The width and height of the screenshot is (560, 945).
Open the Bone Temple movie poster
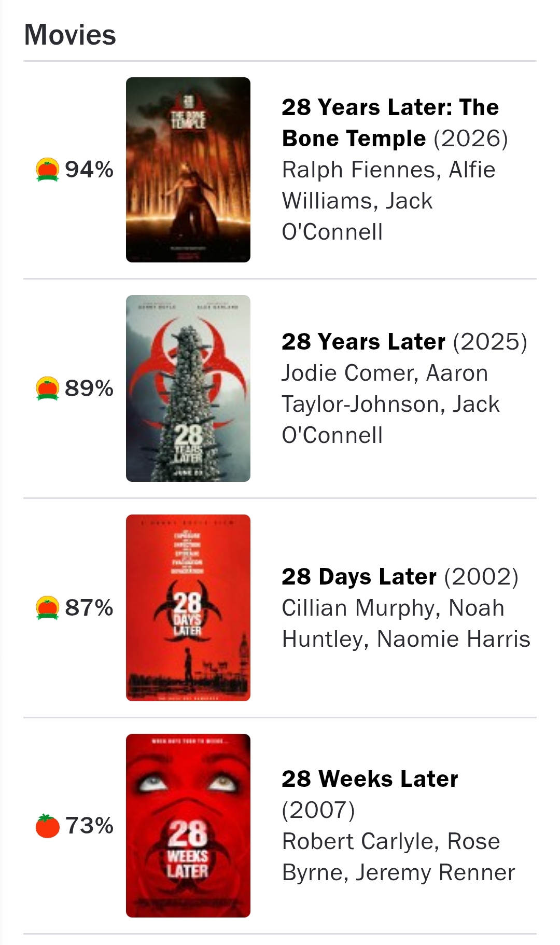(188, 170)
